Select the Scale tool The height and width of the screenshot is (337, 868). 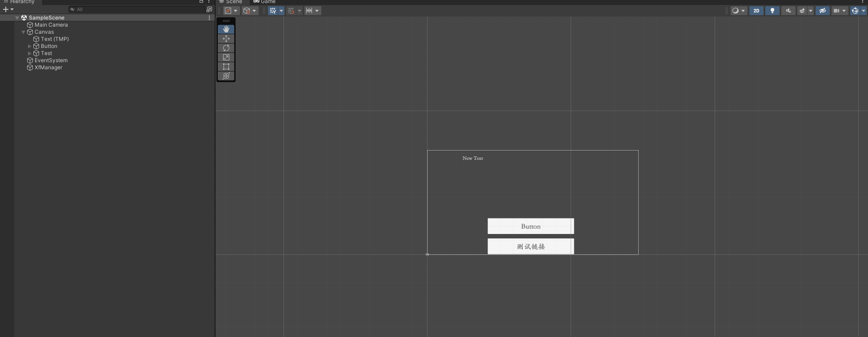226,57
